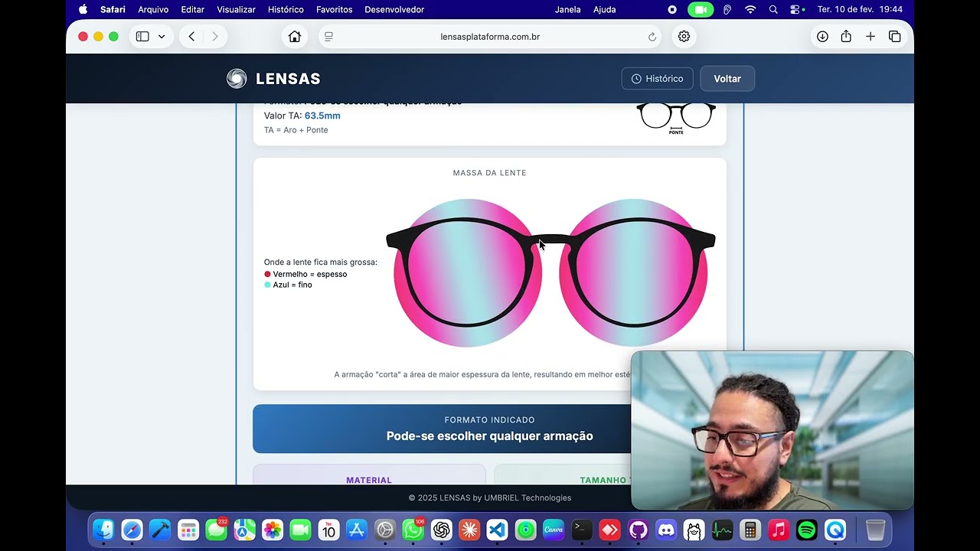Open FaceTime from the Dock

coord(301,530)
